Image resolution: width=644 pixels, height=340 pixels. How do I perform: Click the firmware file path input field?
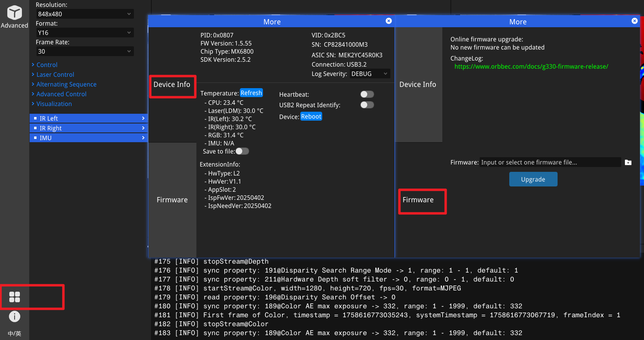point(550,162)
